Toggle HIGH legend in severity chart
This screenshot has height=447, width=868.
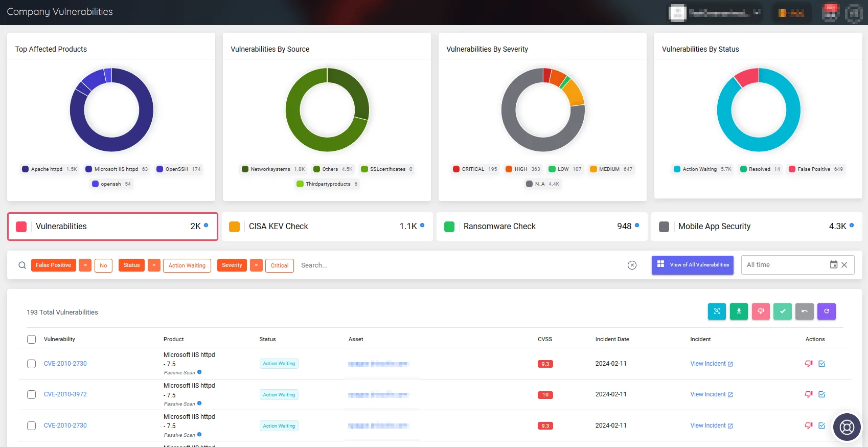coord(522,169)
